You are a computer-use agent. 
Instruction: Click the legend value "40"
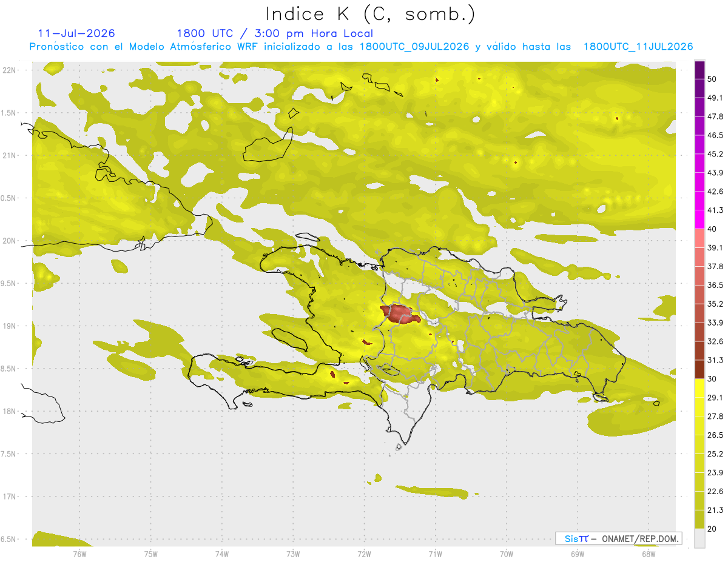pos(713,229)
